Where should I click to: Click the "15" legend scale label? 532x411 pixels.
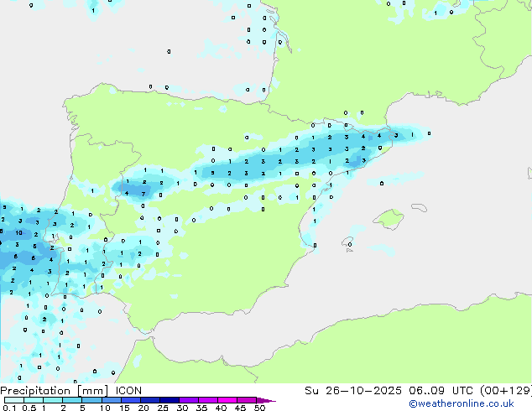click(x=124, y=408)
